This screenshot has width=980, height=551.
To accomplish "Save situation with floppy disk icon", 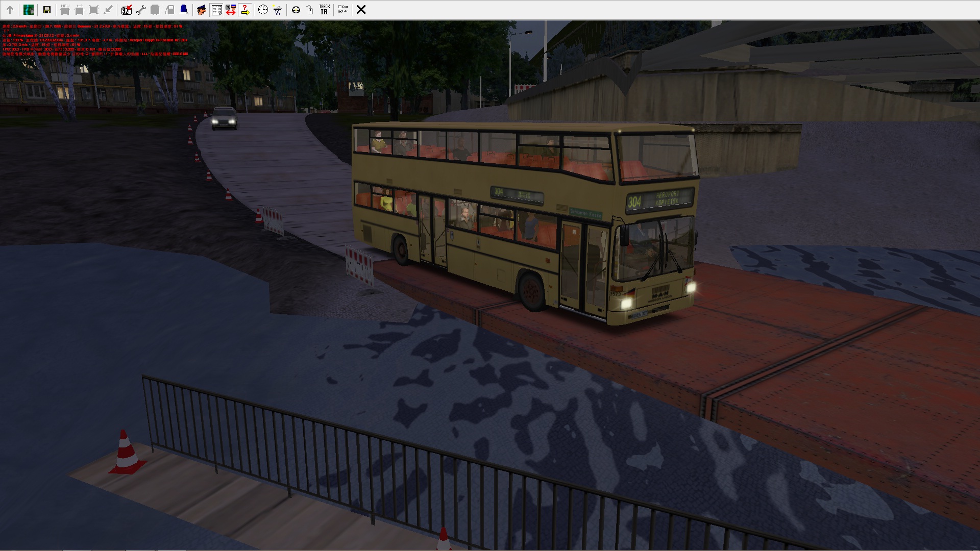I will point(46,10).
